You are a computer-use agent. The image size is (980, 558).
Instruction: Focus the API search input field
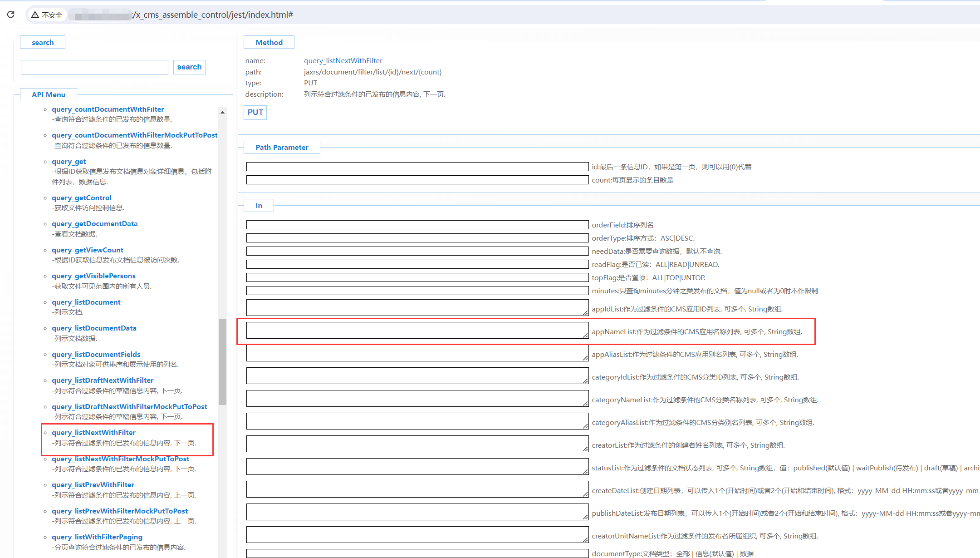94,67
